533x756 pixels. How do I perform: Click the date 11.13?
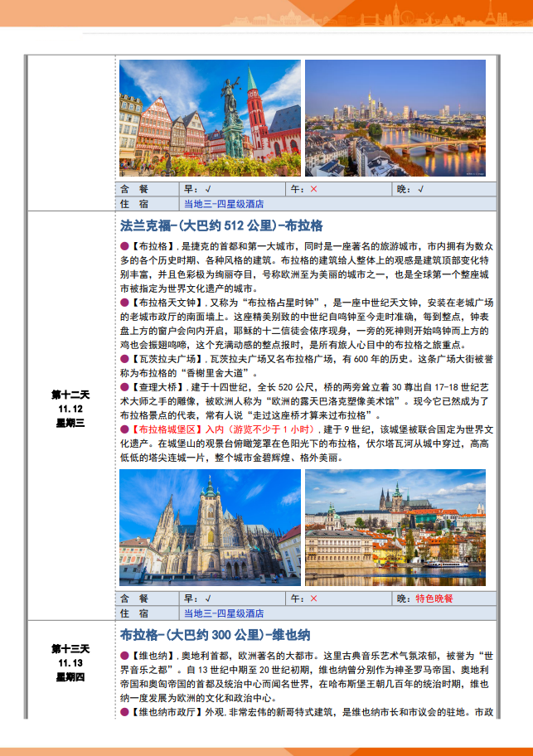70,663
